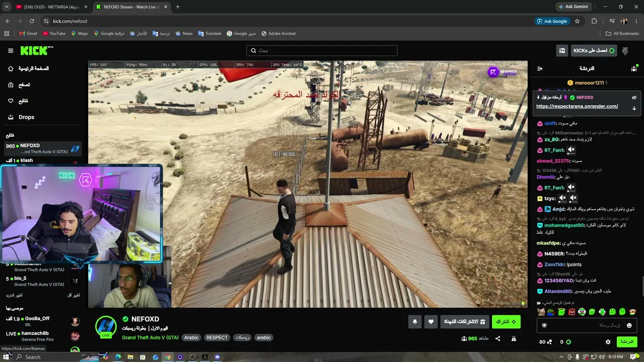Click the NEFOXD streamer avatar with LIVE badge
The image size is (644, 362).
click(106, 327)
